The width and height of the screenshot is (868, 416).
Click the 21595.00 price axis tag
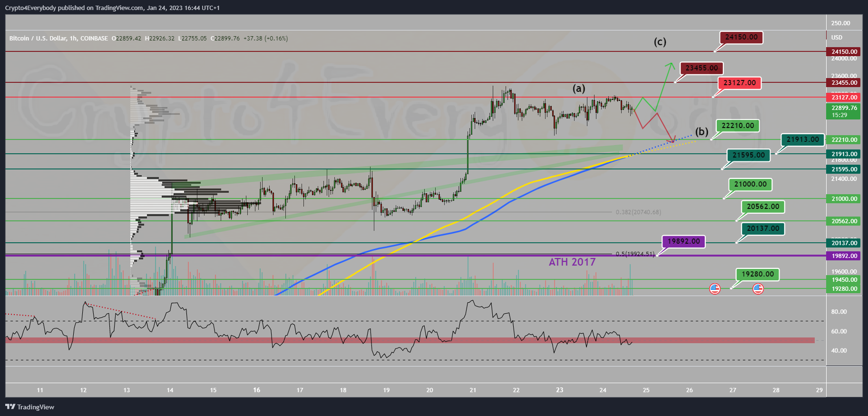pyautogui.click(x=844, y=169)
